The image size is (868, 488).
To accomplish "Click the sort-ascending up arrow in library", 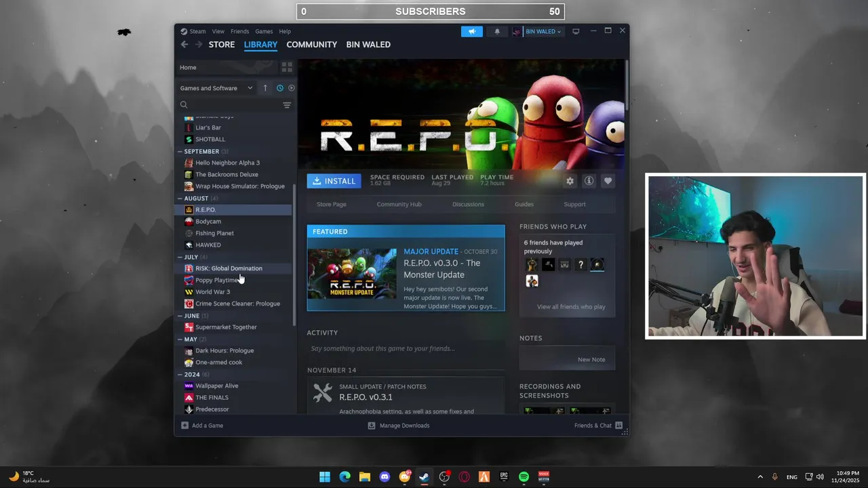I will [265, 88].
